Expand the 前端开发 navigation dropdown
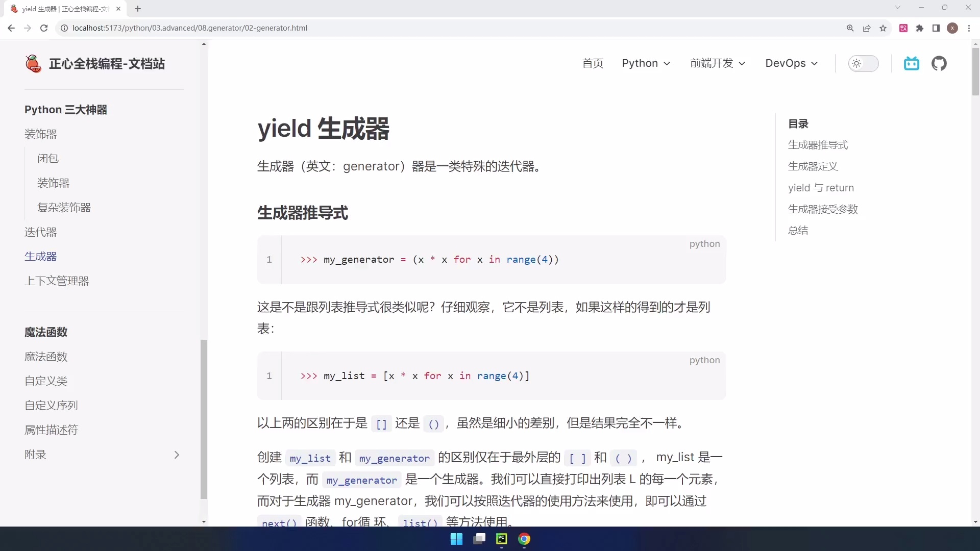The width and height of the screenshot is (980, 551). (x=717, y=63)
